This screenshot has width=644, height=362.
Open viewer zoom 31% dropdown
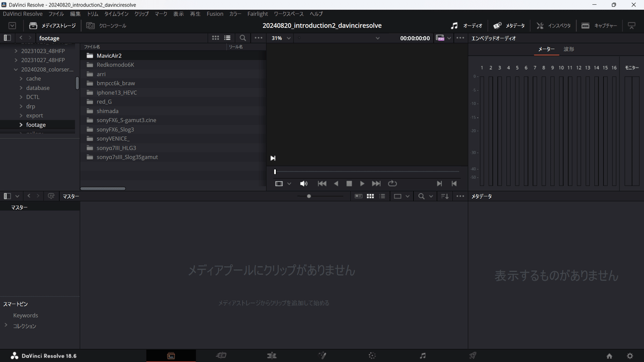tap(281, 38)
